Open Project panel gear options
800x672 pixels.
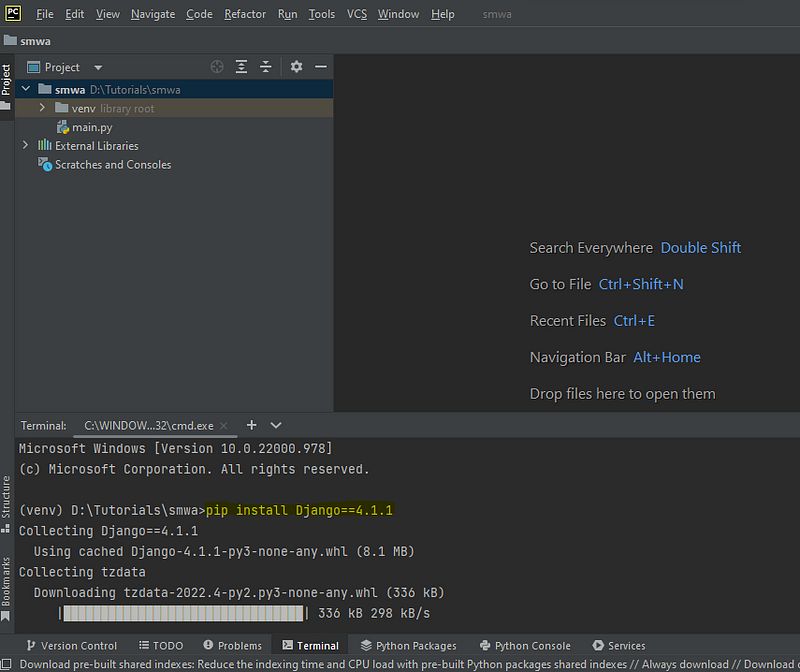[296, 67]
